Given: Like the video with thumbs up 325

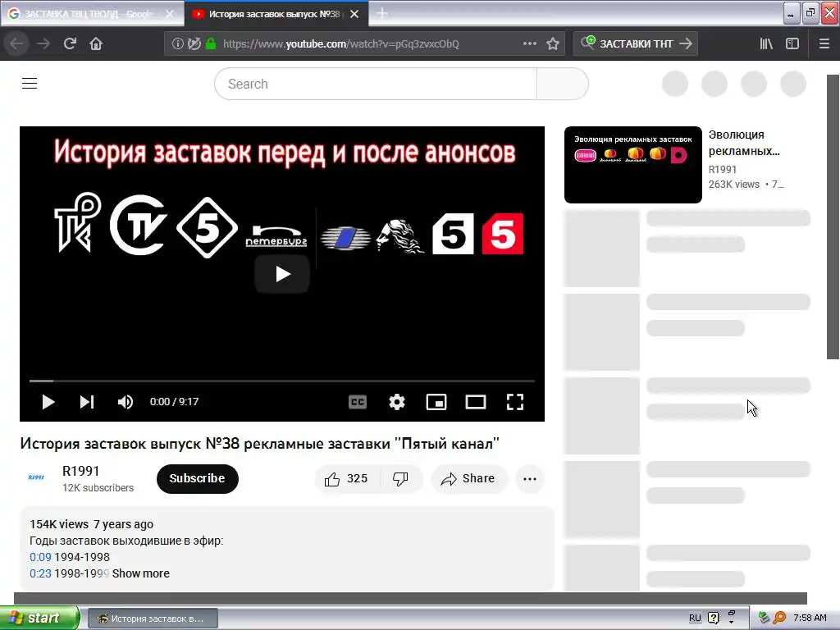Looking at the screenshot, I should (x=347, y=479).
